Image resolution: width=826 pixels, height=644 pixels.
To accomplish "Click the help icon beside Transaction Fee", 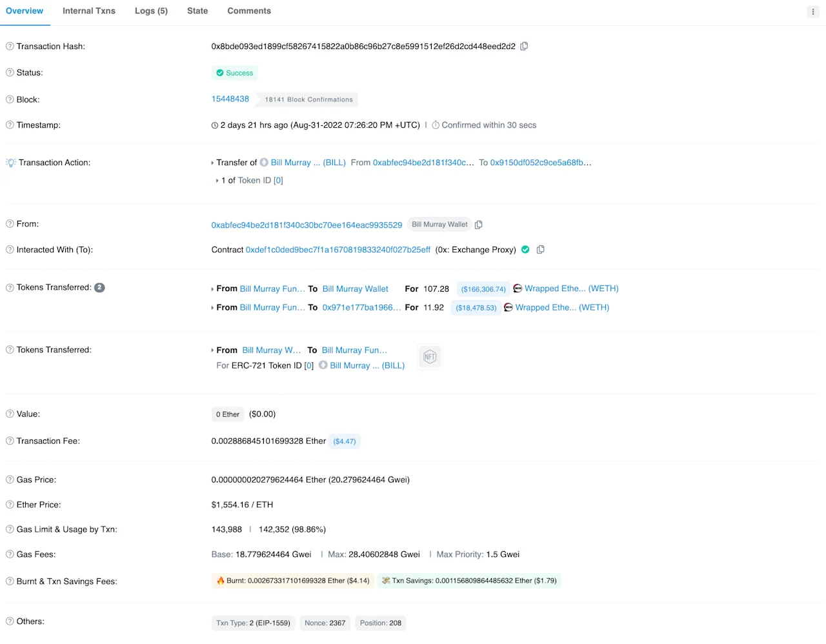I will (10, 441).
